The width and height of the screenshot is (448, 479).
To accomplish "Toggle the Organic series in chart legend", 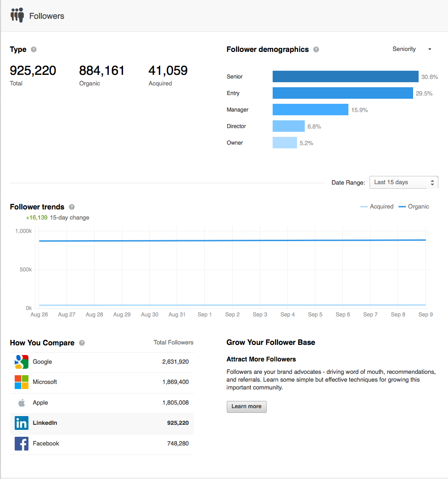I will point(414,207).
